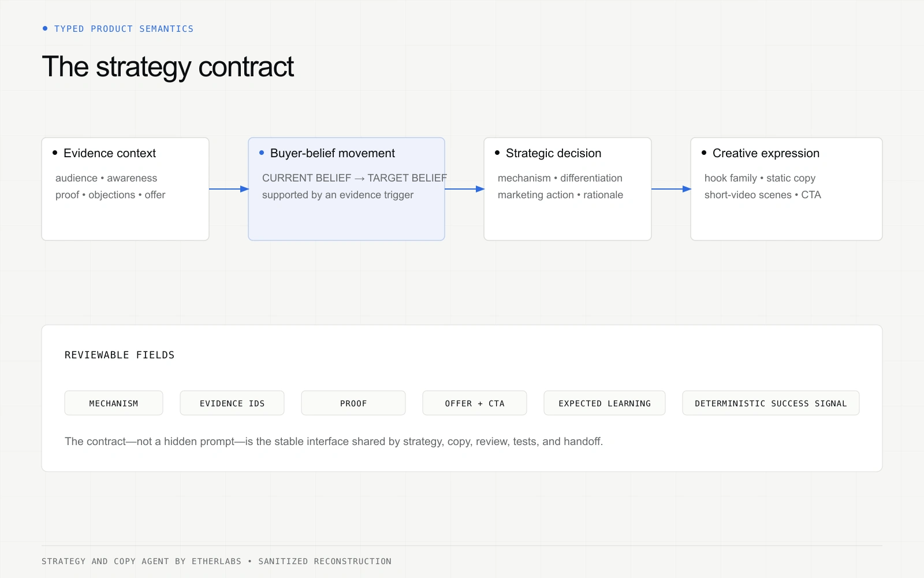Select the EVIDENCE IDS field chip
Image resolution: width=924 pixels, height=578 pixels.
point(232,403)
